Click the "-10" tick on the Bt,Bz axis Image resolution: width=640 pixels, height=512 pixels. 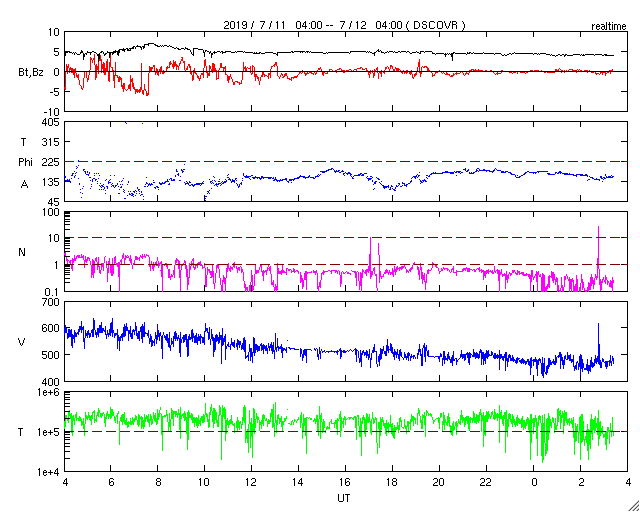pos(51,111)
